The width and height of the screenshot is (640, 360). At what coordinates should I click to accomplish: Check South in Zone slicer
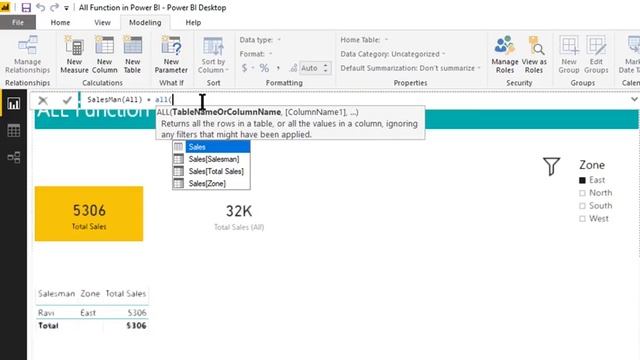582,206
